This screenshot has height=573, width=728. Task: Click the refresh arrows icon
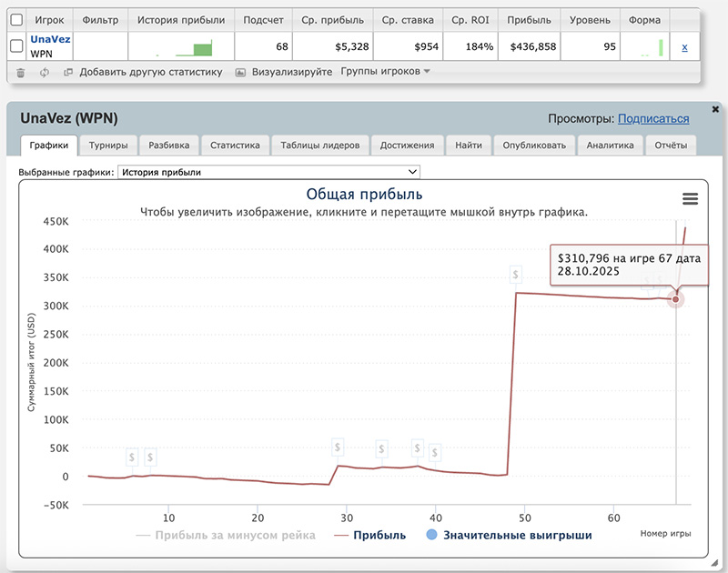pyautogui.click(x=44, y=72)
